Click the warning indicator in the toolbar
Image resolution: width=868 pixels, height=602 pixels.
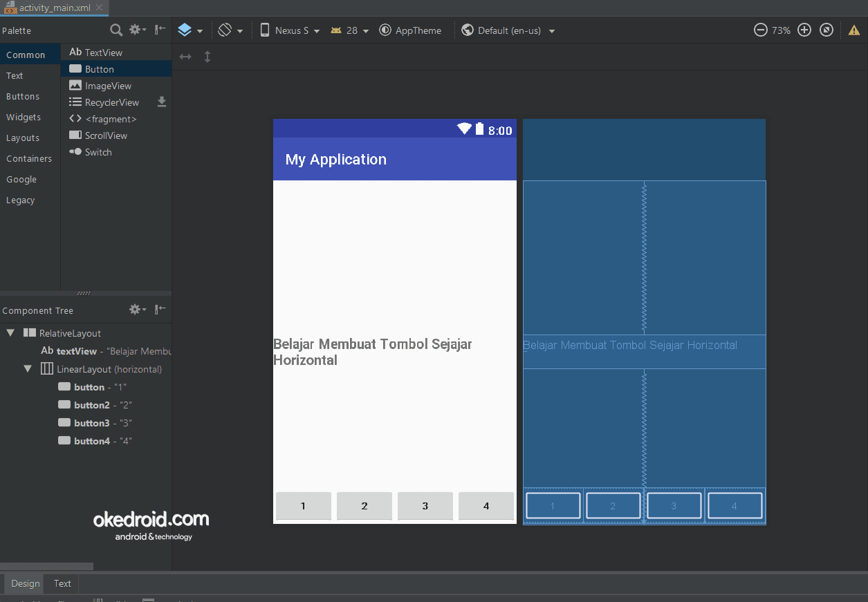point(853,30)
